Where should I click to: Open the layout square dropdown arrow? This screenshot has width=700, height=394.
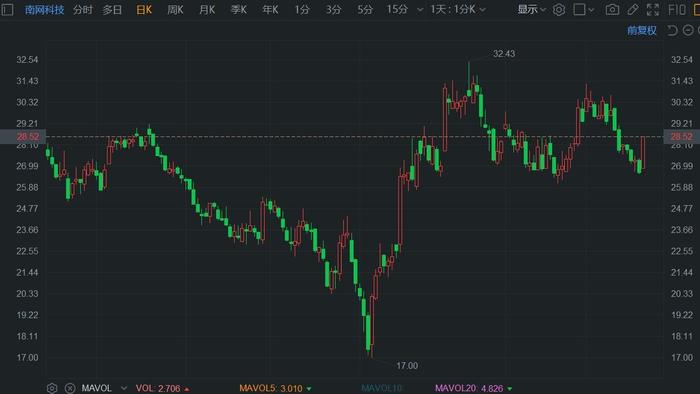(x=592, y=10)
